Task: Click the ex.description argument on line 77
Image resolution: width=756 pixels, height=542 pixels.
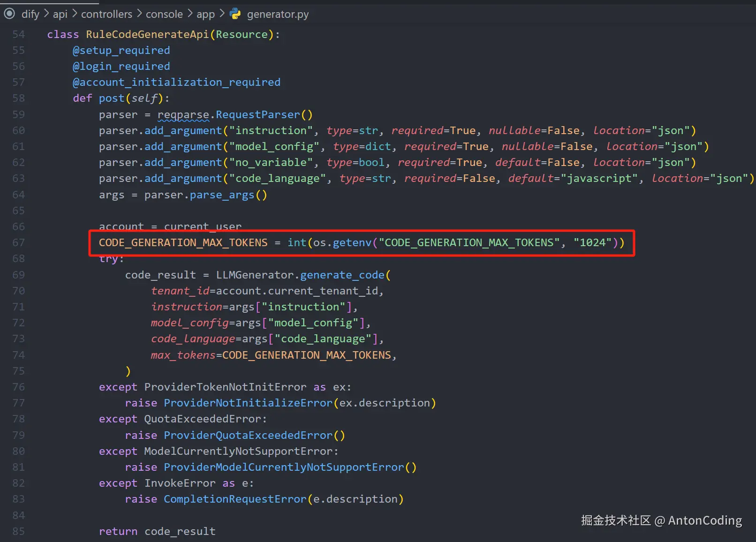Action: tap(385, 403)
